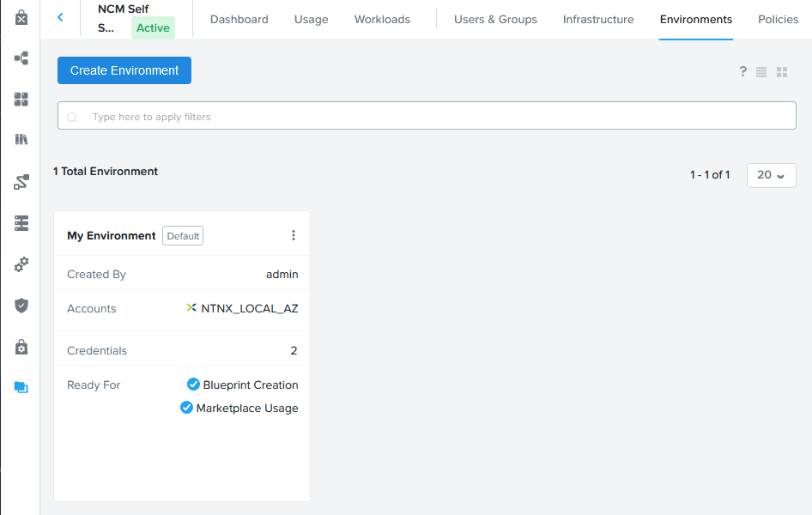This screenshot has width=812, height=515.
Task: Click the Create Environment button
Action: 124,70
